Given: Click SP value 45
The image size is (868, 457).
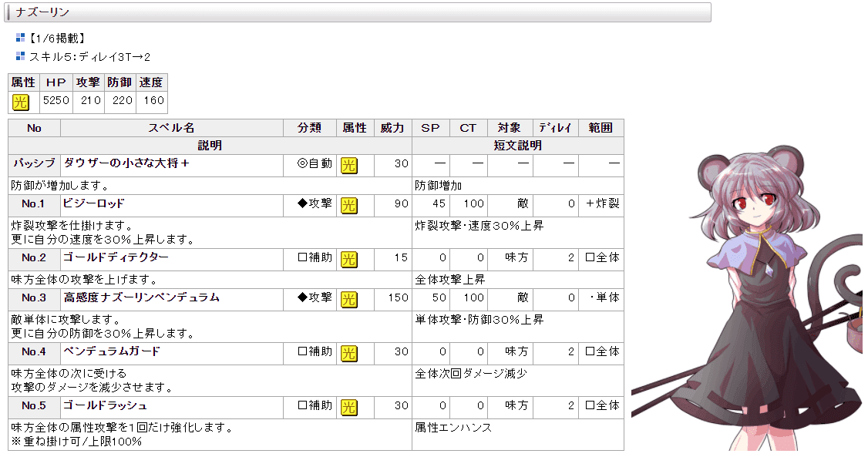Looking at the screenshot, I should pos(439,203).
